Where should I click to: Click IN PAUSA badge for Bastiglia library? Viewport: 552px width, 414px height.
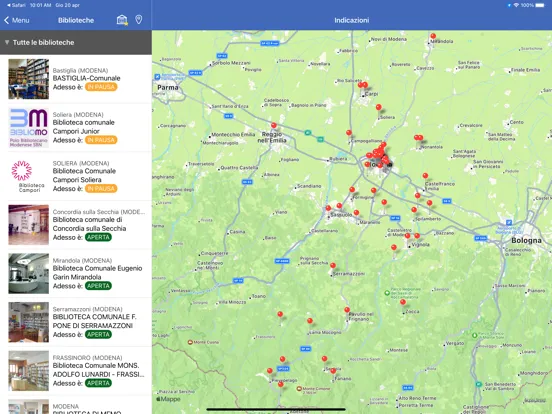(101, 87)
